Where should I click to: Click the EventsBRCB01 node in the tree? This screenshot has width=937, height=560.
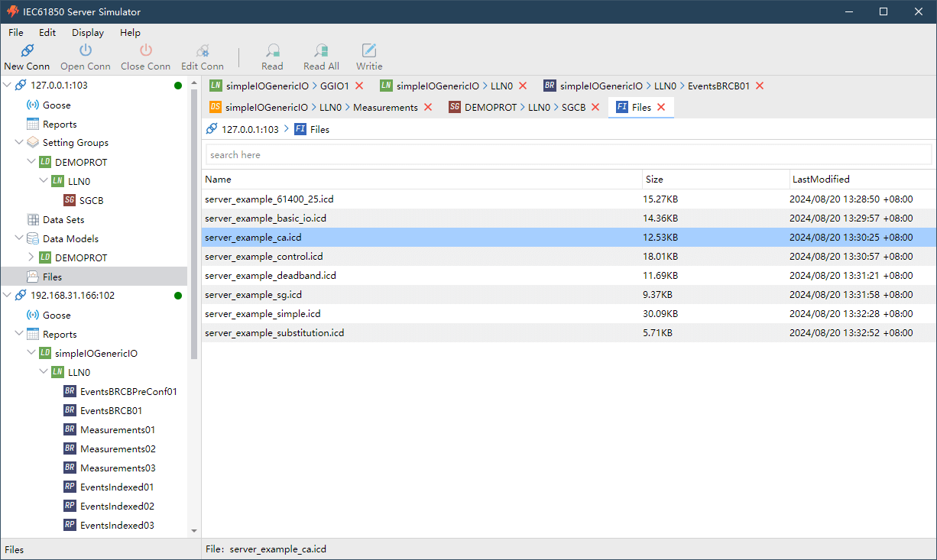[x=111, y=411]
